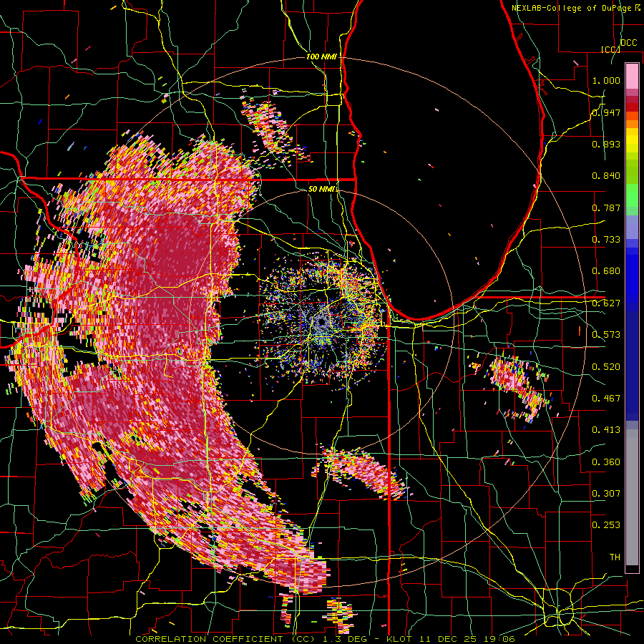Image resolution: width=644 pixels, height=644 pixels.
Task: Select the 1.000 value on the color scale
Action: (x=606, y=80)
